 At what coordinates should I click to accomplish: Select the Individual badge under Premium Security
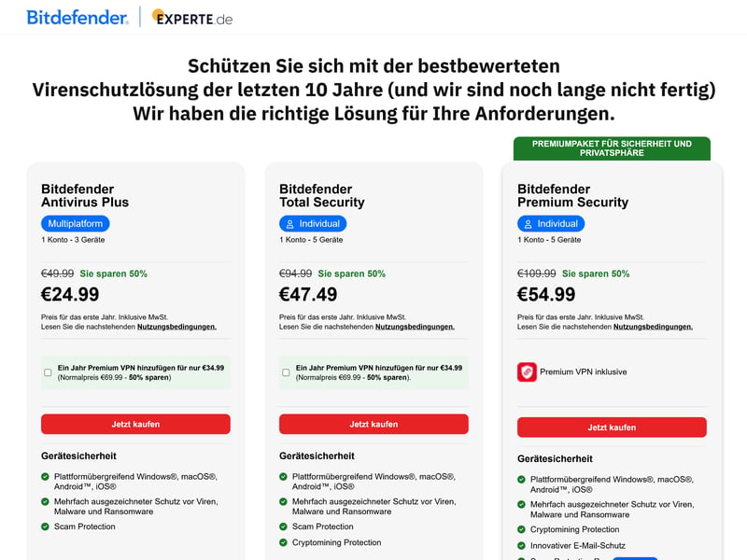coord(551,224)
